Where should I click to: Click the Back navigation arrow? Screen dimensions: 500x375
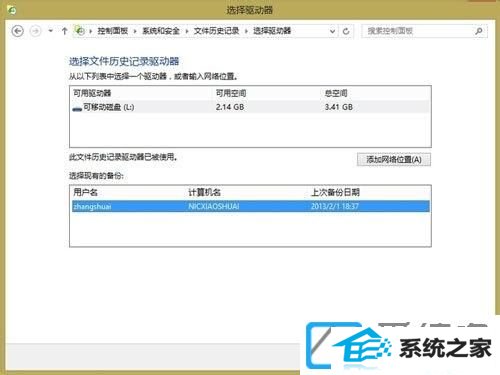tap(18, 31)
